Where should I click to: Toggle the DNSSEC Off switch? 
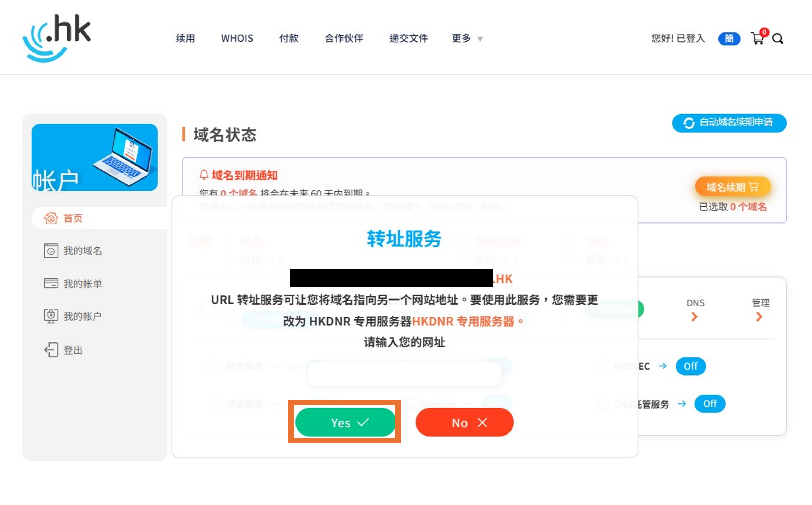(690, 366)
